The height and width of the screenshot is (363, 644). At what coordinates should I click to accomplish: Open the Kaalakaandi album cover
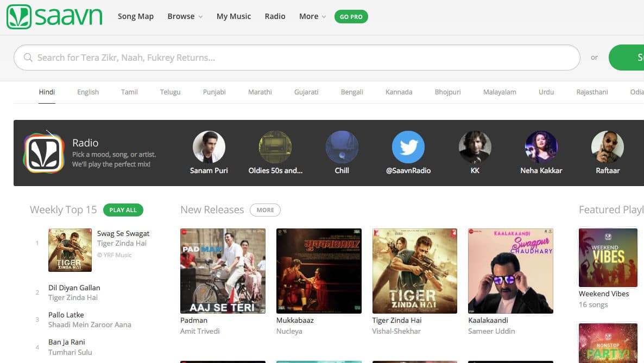510,271
